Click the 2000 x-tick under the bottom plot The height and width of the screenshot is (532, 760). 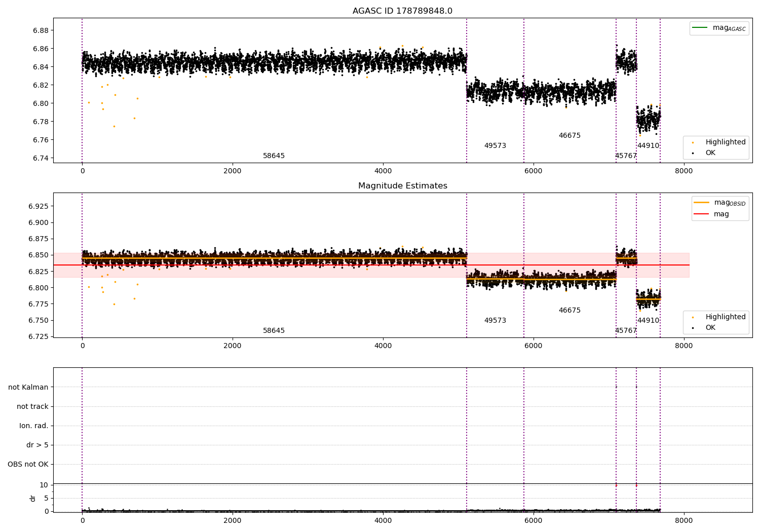pyautogui.click(x=233, y=521)
